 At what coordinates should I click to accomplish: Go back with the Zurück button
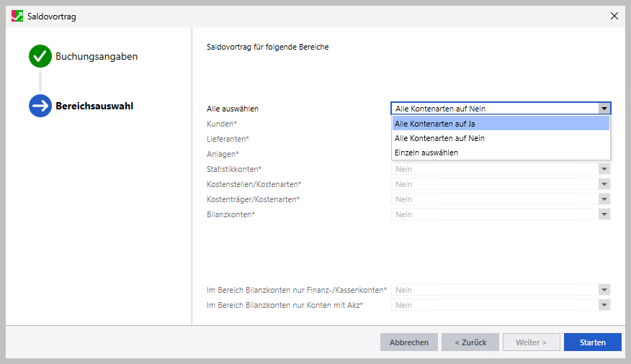pyautogui.click(x=470, y=342)
